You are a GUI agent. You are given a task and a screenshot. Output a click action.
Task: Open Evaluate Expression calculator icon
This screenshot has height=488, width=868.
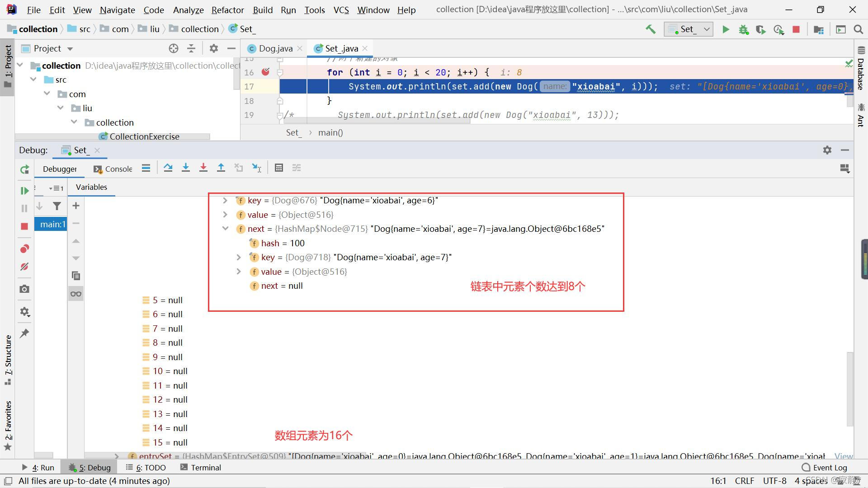[x=279, y=168]
